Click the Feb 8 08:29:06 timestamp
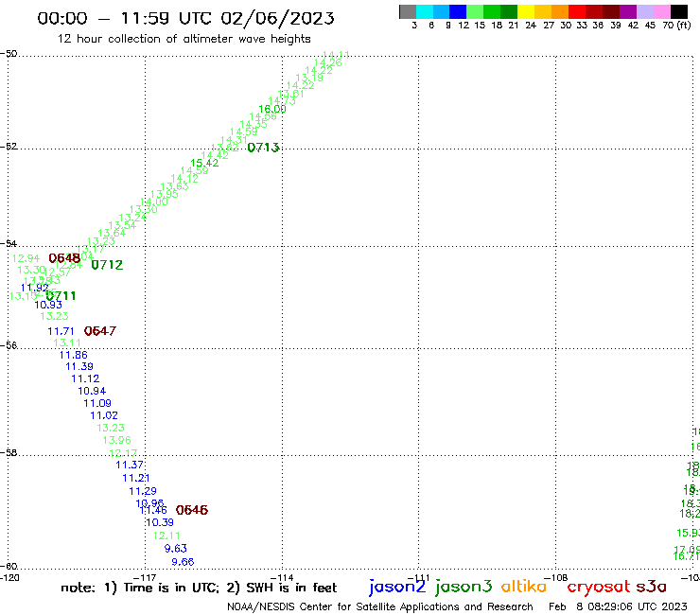Viewport: 700px width, 615px height. point(618,606)
